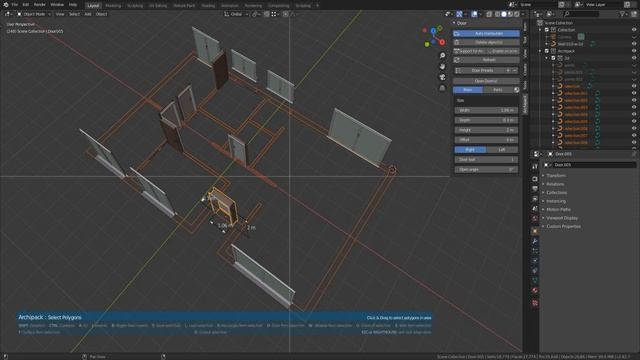Click the Width value field
Screen dimensions: 640x360
point(486,110)
